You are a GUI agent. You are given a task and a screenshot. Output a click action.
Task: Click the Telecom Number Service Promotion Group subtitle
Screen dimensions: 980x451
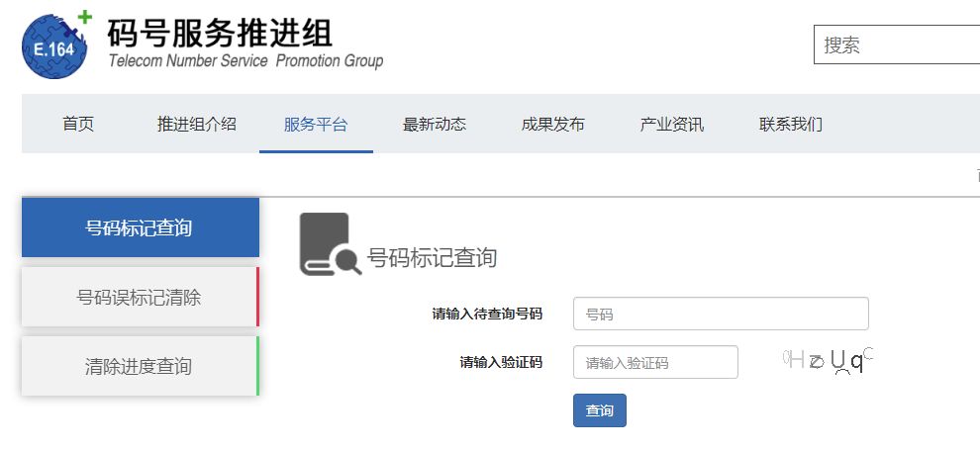coord(245,61)
